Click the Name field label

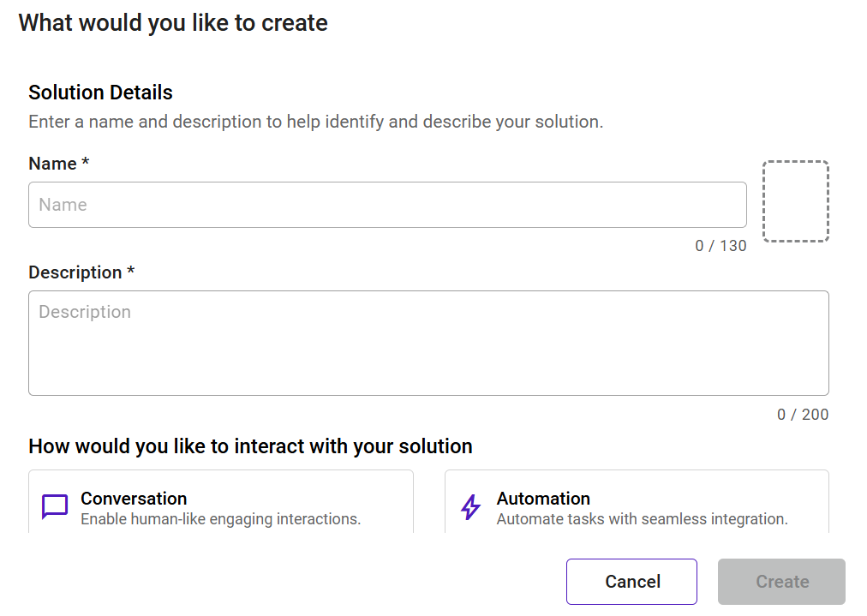53,164
